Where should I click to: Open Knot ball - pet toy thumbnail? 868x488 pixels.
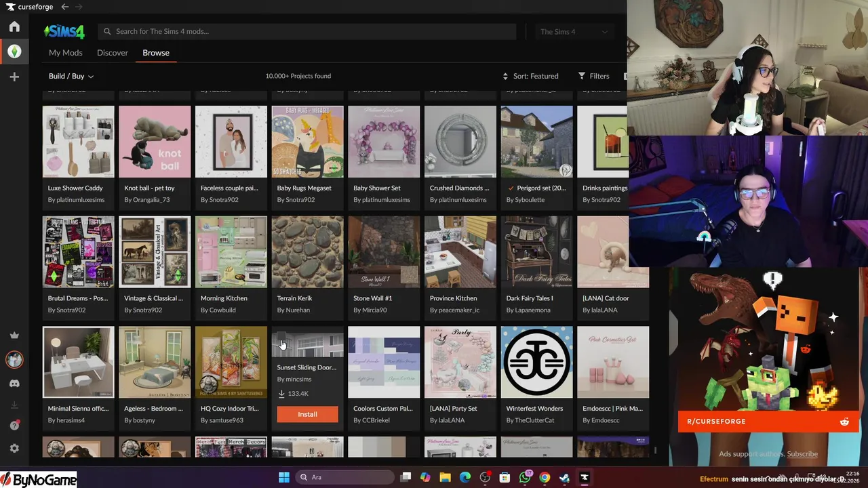155,142
